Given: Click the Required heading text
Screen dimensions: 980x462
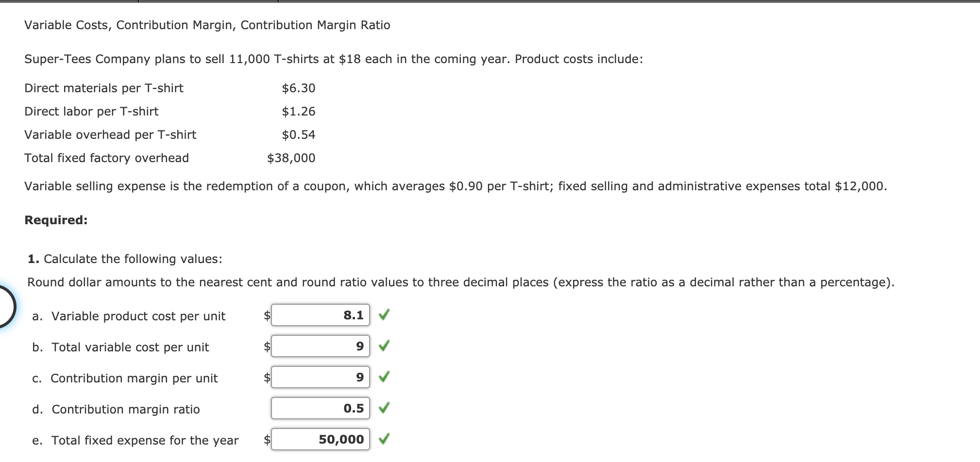Looking at the screenshot, I should (55, 220).
